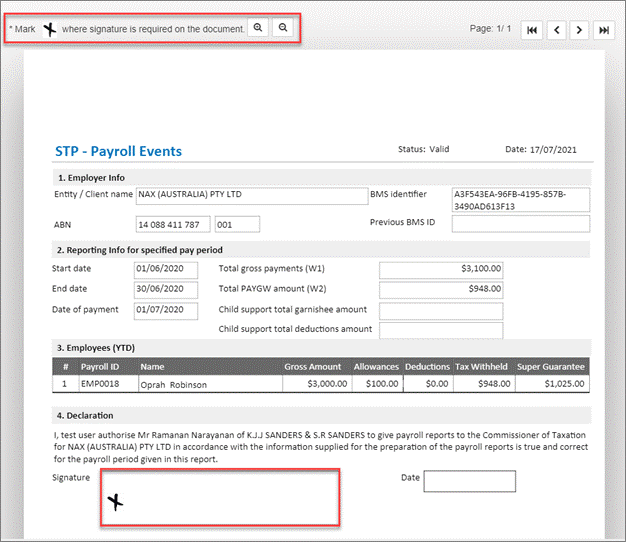The image size is (626, 542).
Task: Click the Entity / Client name field
Action: tap(251, 195)
